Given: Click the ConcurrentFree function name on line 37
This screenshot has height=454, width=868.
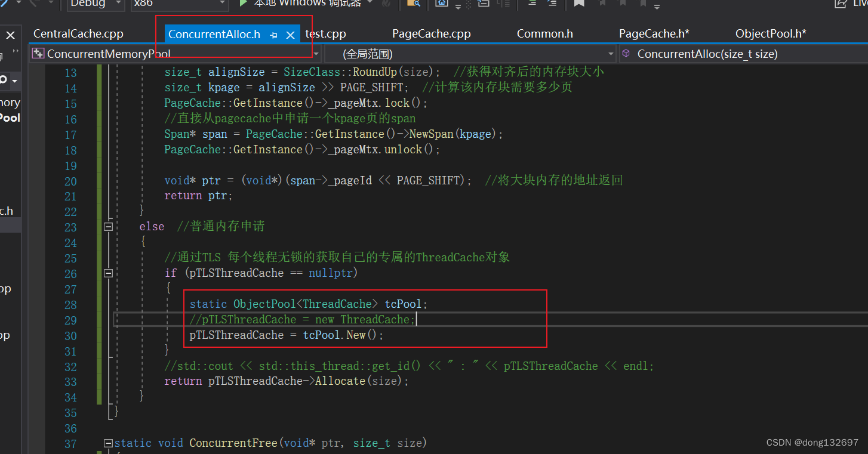Looking at the screenshot, I should tap(233, 443).
